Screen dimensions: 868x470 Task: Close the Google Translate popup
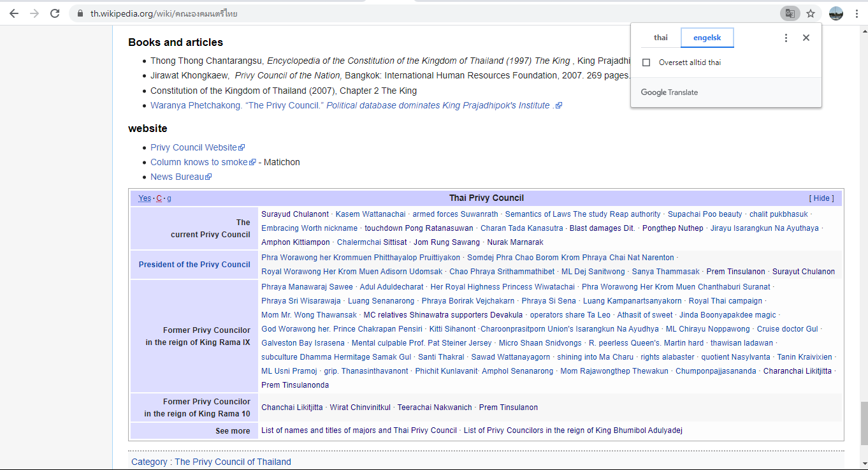[806, 38]
